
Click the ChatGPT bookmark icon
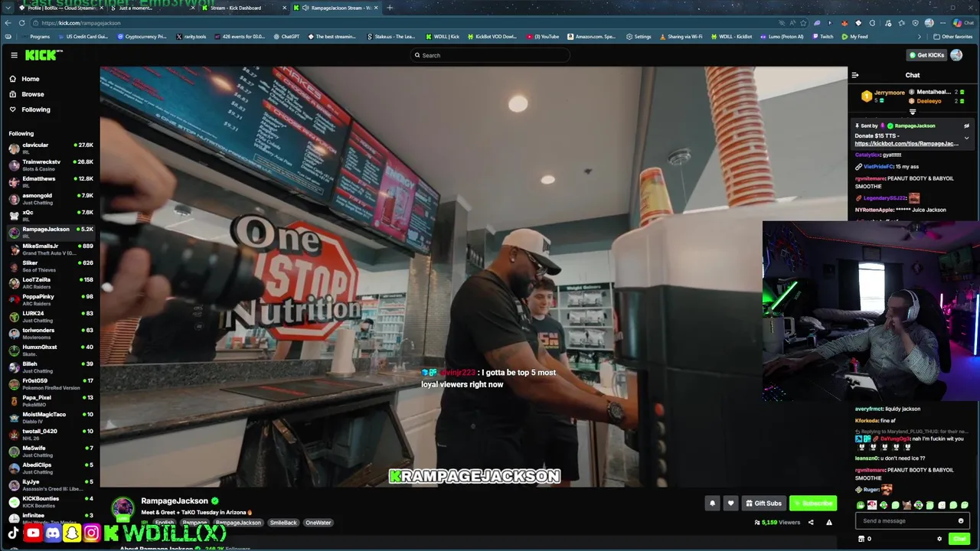(276, 37)
